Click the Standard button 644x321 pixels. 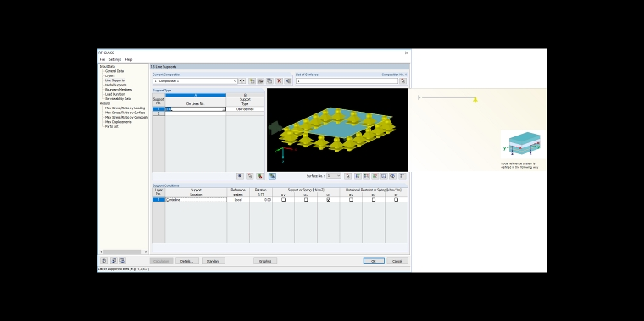click(x=214, y=261)
